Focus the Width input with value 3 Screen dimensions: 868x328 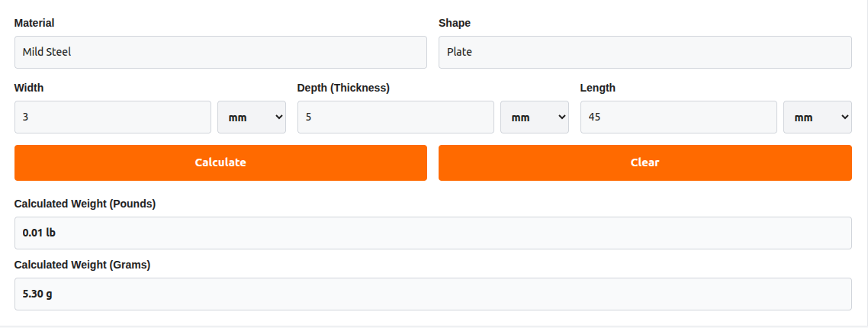(x=112, y=117)
